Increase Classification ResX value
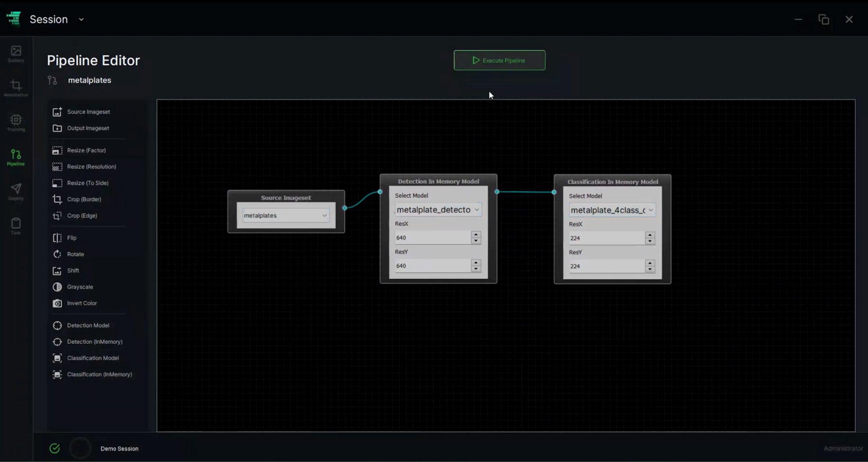The width and height of the screenshot is (868, 462). click(650, 235)
